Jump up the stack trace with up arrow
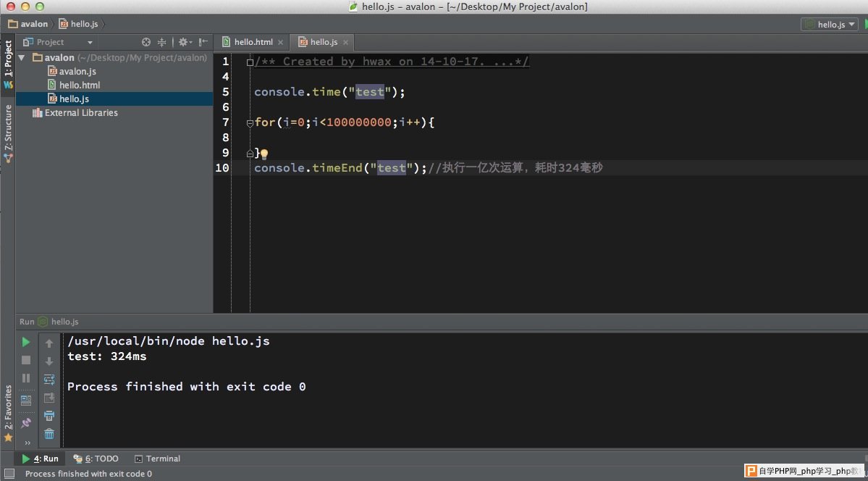 click(x=49, y=343)
